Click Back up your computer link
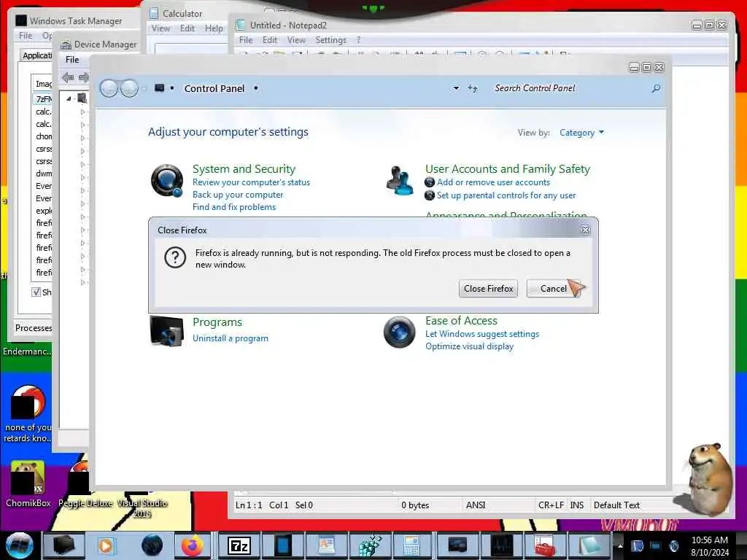This screenshot has width=747, height=560. click(x=238, y=195)
